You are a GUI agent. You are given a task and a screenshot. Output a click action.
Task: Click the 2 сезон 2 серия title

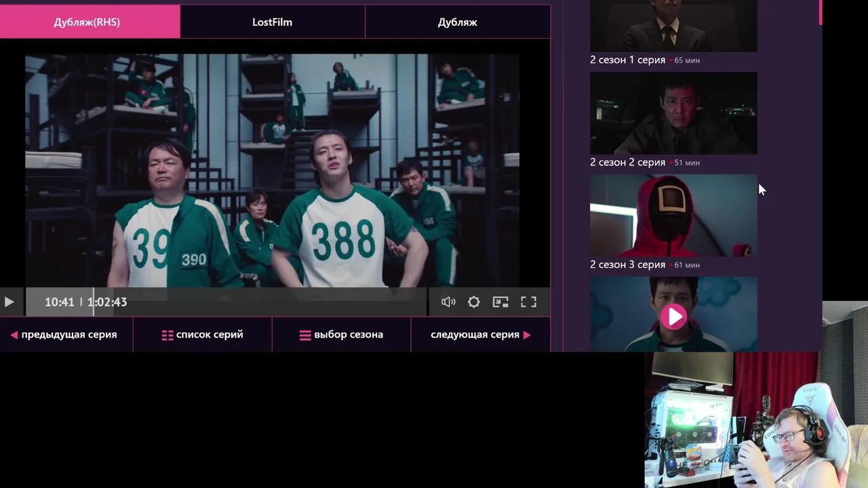click(627, 163)
